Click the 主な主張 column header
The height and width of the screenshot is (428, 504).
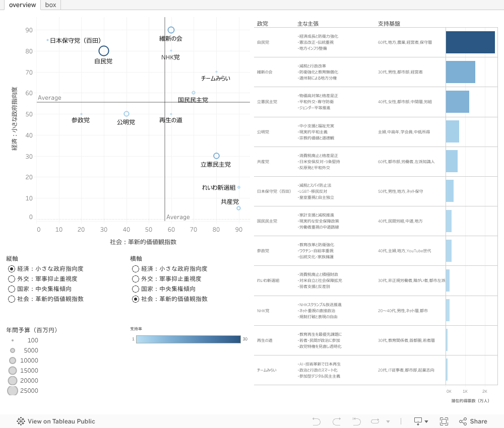tap(308, 24)
